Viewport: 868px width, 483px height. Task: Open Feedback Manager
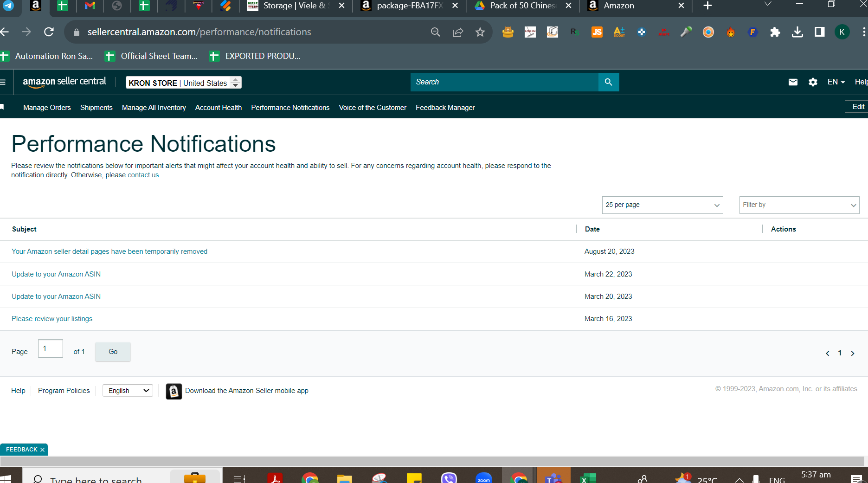[x=445, y=108]
